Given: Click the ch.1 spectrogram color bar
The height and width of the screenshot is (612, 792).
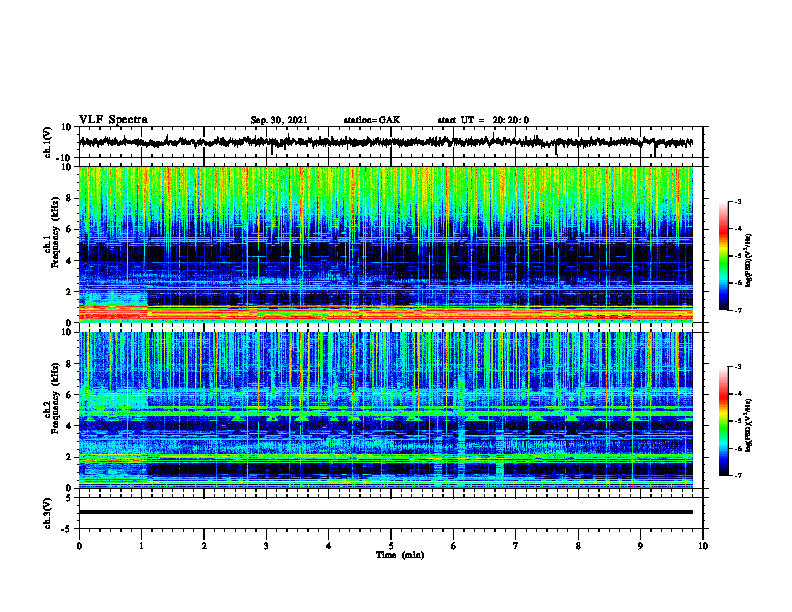Looking at the screenshot, I should click(723, 256).
